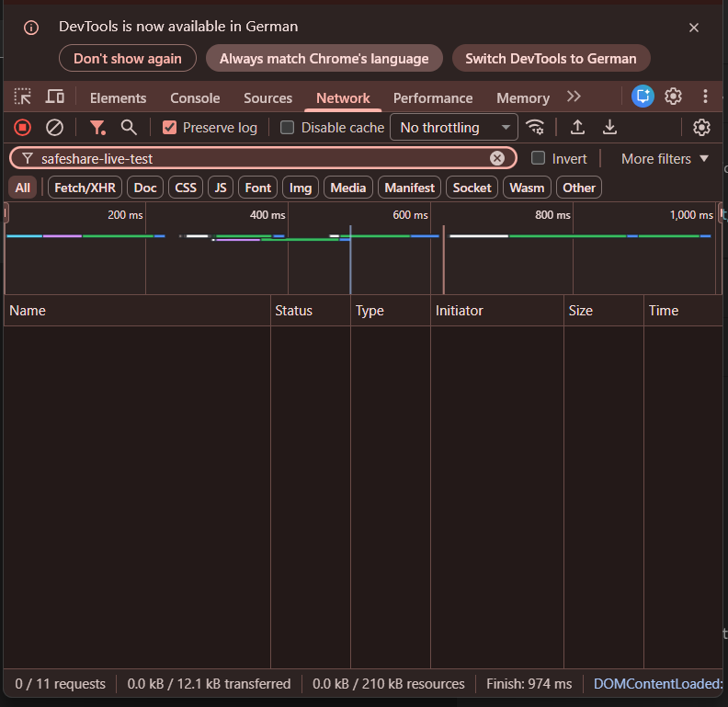The width and height of the screenshot is (728, 707).
Task: Open network conditions wifi icon
Action: [535, 127]
